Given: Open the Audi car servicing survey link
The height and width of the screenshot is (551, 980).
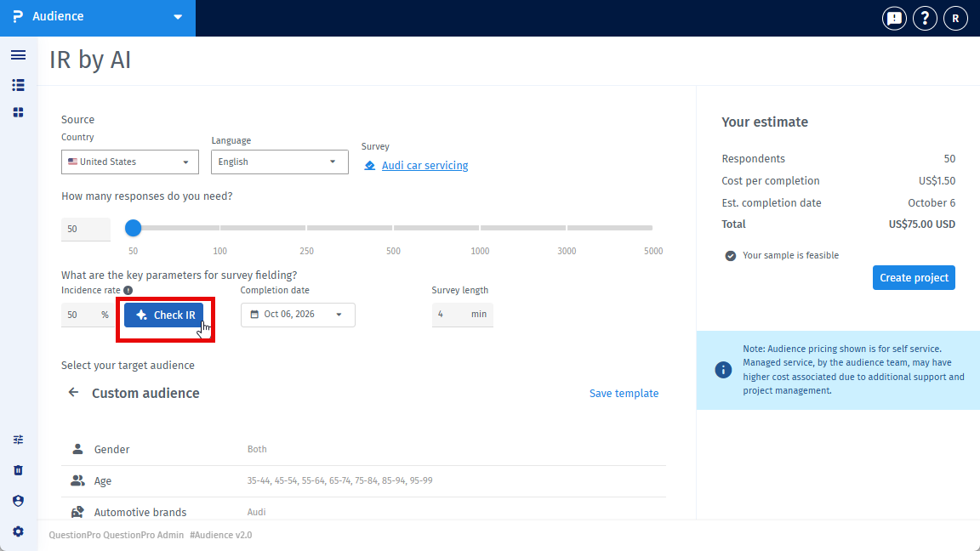Looking at the screenshot, I should [425, 166].
